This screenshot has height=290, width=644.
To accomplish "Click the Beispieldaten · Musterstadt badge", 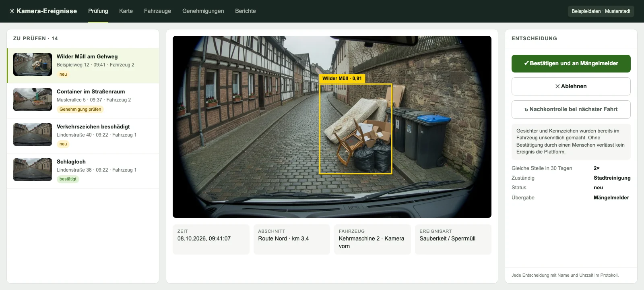I will [x=601, y=11].
